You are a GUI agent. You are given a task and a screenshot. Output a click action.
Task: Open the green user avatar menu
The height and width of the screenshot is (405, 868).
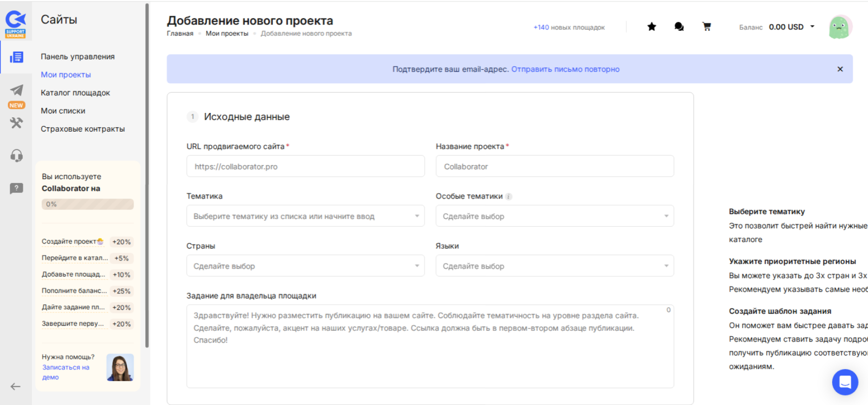point(840,27)
